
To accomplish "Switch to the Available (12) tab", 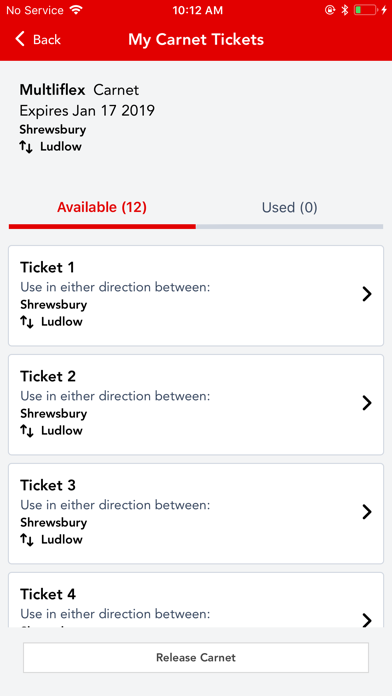I will pyautogui.click(x=102, y=207).
